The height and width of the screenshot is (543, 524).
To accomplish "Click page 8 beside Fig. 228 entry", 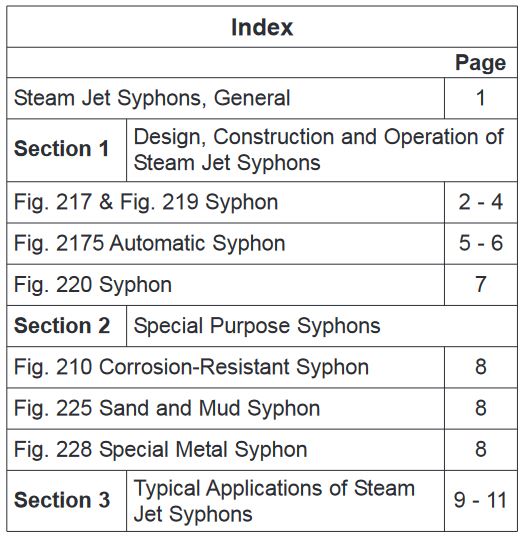I will coord(480,449).
